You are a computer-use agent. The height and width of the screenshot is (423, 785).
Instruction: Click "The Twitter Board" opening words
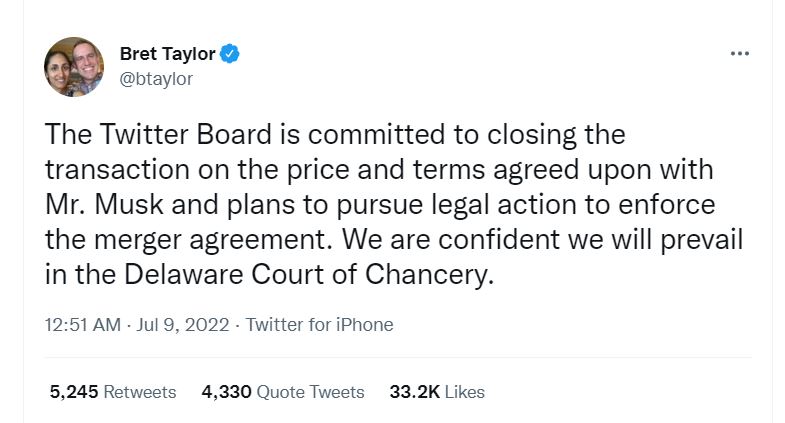point(158,135)
